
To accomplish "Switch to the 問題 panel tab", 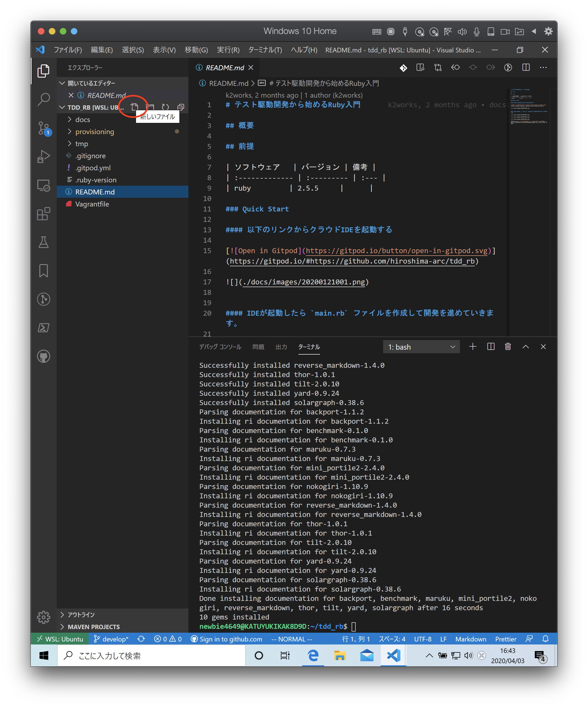I will pyautogui.click(x=258, y=347).
